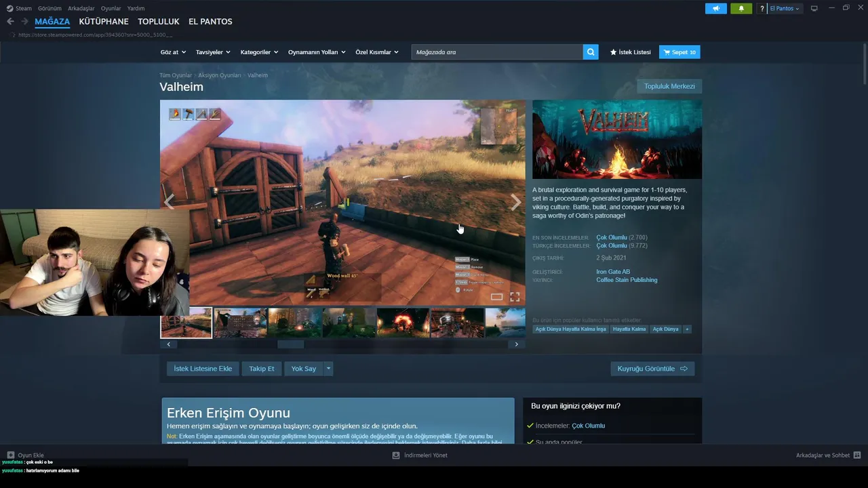Select the first screenshot thumbnail
The image size is (868, 488).
click(186, 323)
